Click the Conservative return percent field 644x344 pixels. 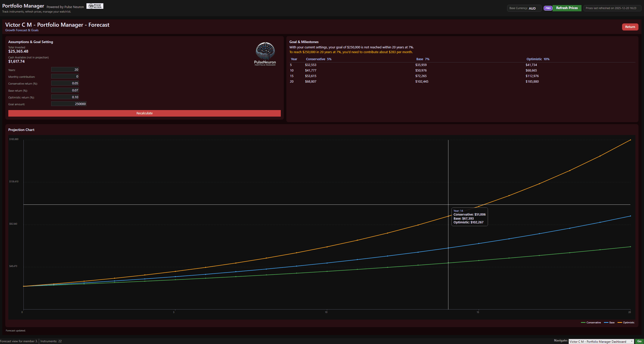point(65,83)
